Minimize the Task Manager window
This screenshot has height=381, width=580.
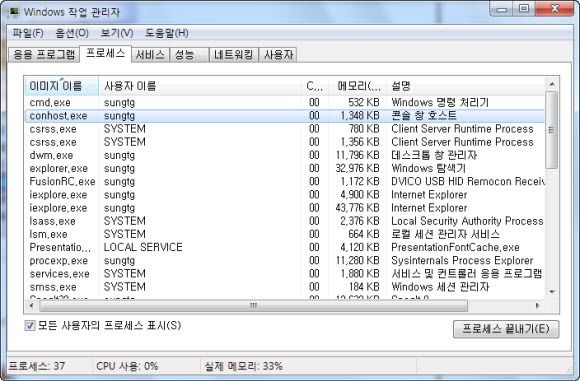pos(502,9)
